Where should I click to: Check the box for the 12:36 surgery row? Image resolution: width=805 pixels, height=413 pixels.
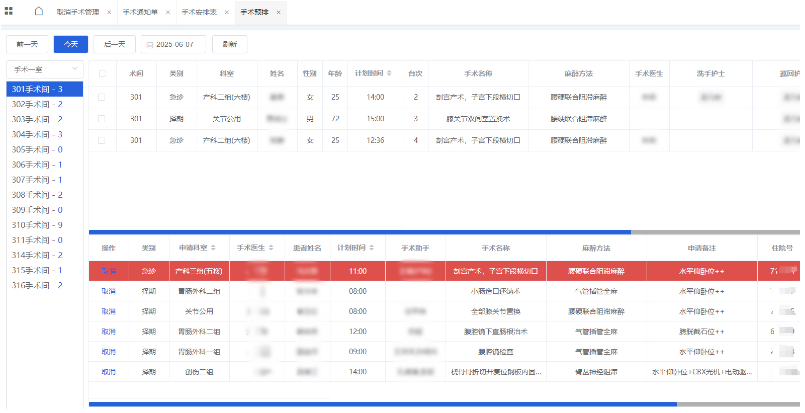coord(101,140)
